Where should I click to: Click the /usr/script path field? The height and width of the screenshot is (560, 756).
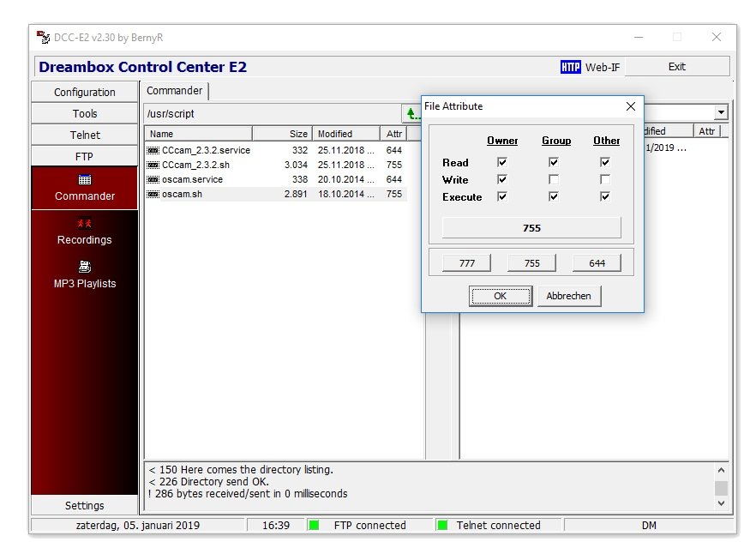tap(273, 114)
